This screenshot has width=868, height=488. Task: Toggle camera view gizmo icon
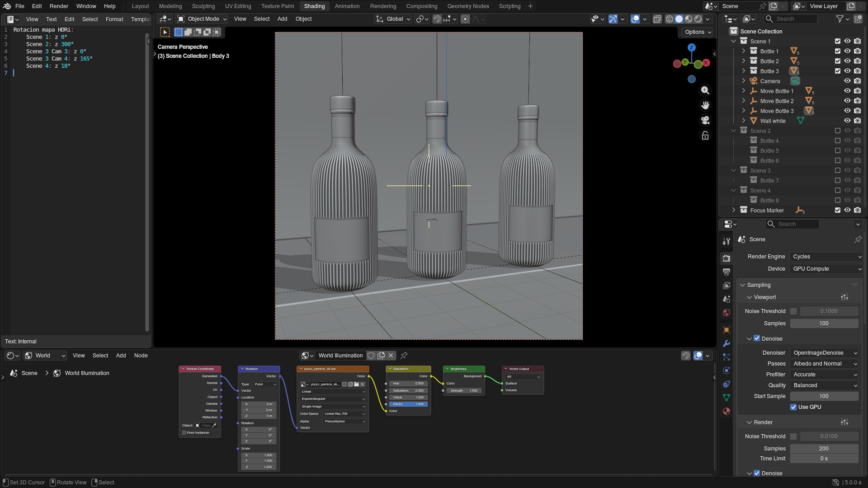tap(705, 120)
